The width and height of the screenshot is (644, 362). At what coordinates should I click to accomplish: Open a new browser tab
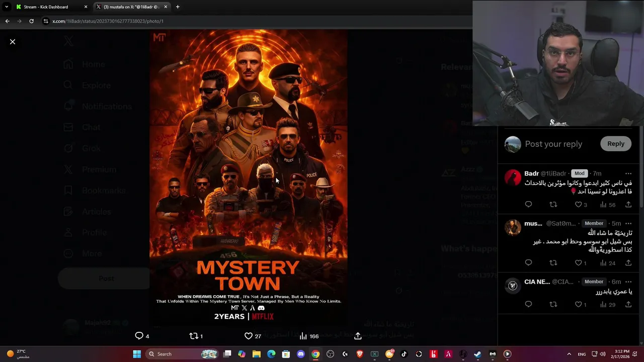(x=178, y=7)
